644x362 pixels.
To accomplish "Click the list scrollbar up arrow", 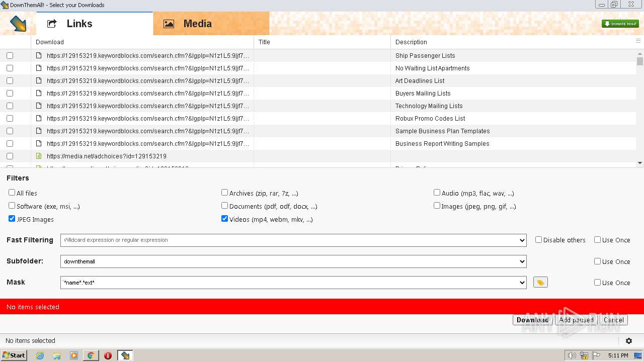I will click(640, 53).
